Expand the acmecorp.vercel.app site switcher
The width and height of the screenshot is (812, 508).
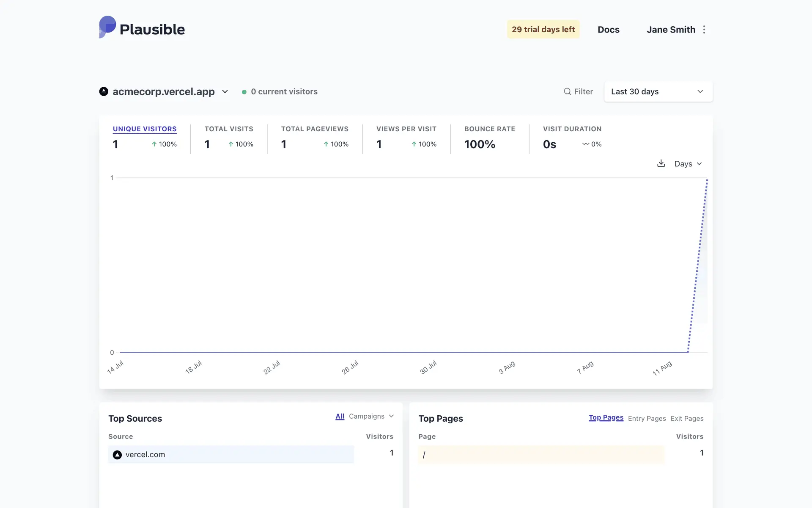pyautogui.click(x=225, y=91)
